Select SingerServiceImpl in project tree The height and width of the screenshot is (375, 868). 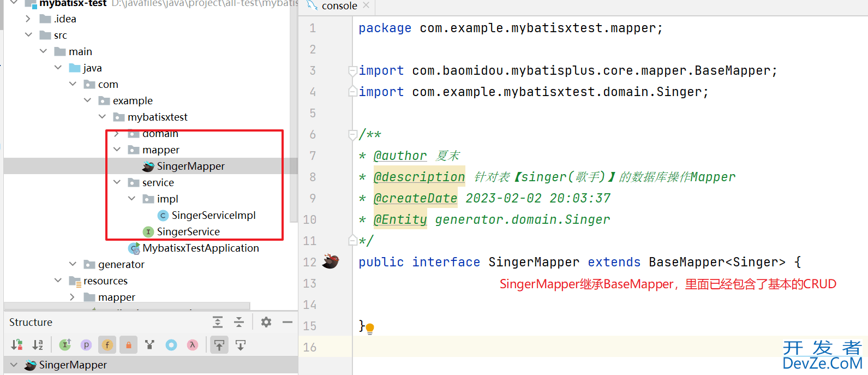pos(213,216)
